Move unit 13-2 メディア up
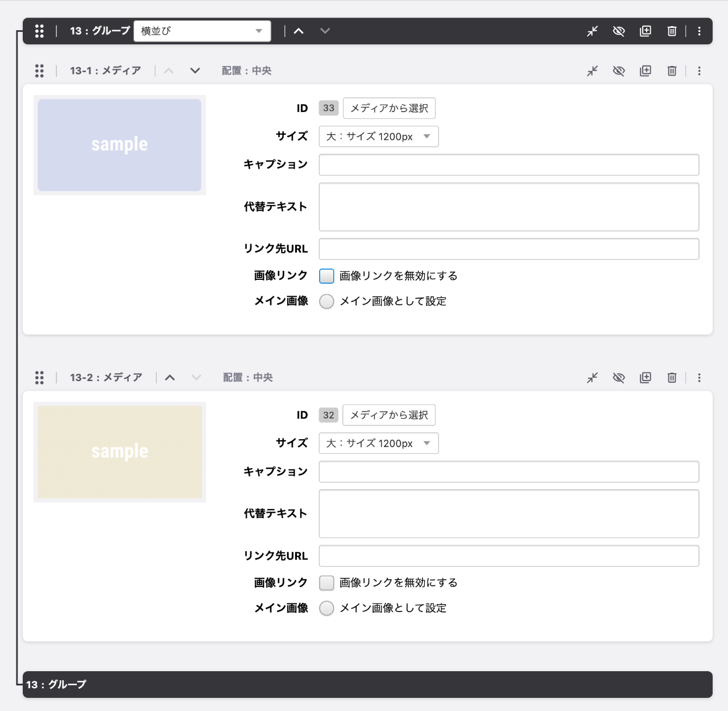 tap(169, 377)
